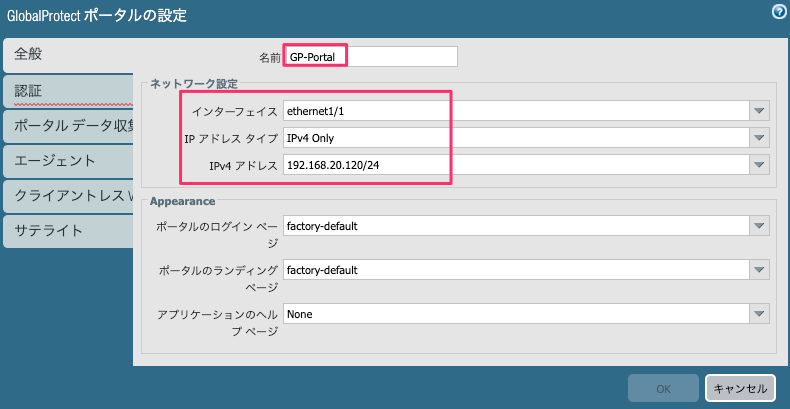Open the クライアントレス VPN tab
The width and height of the screenshot is (790, 409).
pyautogui.click(x=68, y=196)
